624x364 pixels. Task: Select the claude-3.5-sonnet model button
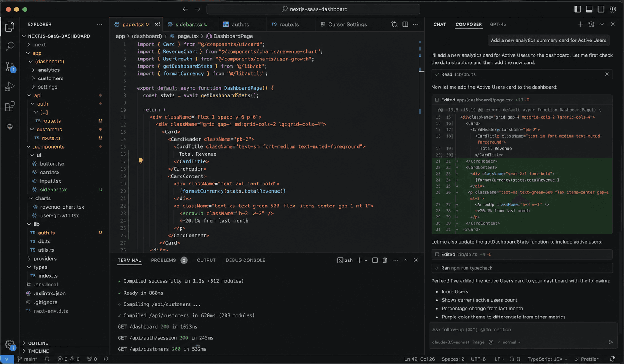click(x=451, y=342)
